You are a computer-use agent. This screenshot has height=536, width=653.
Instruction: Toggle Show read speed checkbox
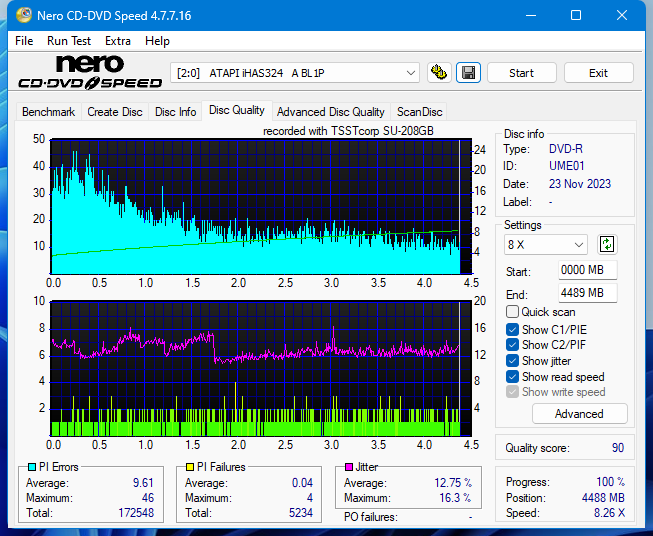(512, 376)
